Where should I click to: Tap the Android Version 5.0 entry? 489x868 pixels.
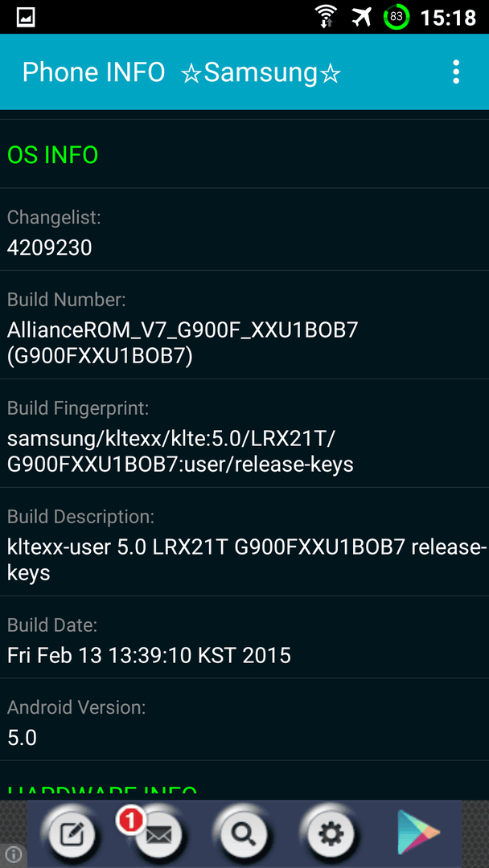(244, 719)
